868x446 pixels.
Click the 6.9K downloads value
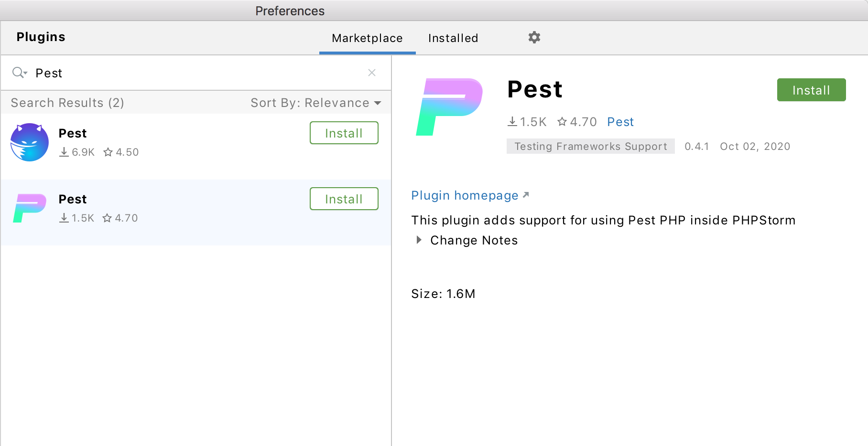pyautogui.click(x=83, y=152)
